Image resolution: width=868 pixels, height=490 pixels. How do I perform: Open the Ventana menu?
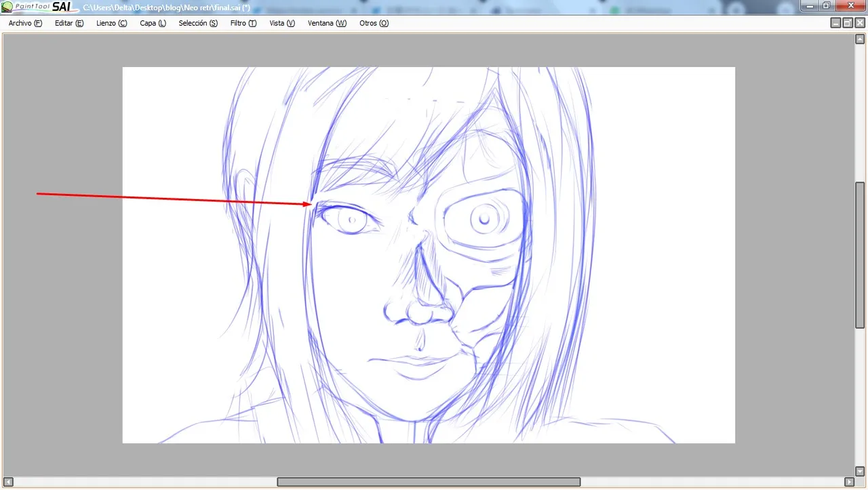coord(327,23)
